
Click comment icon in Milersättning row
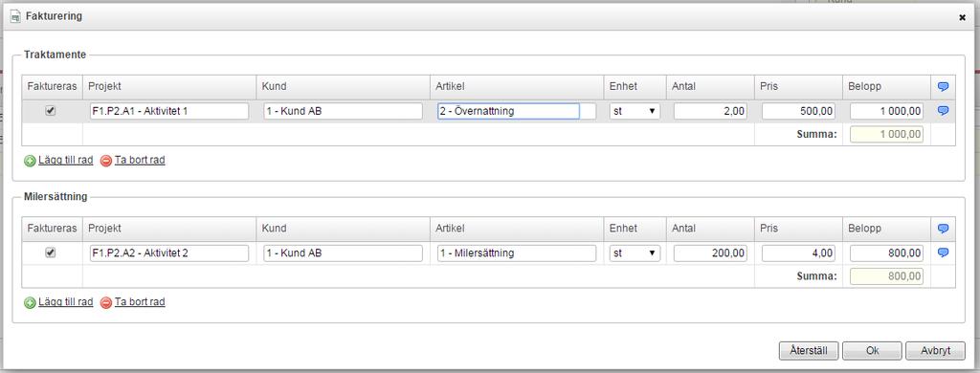943,252
